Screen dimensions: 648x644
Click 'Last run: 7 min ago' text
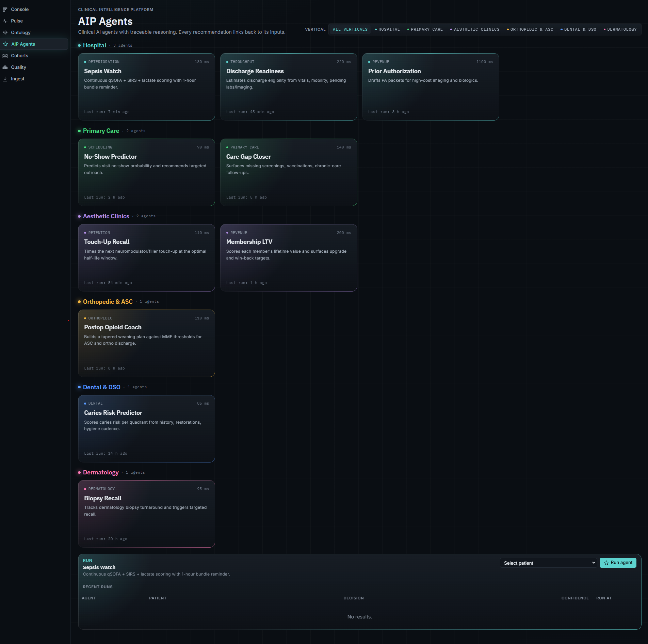(x=107, y=112)
